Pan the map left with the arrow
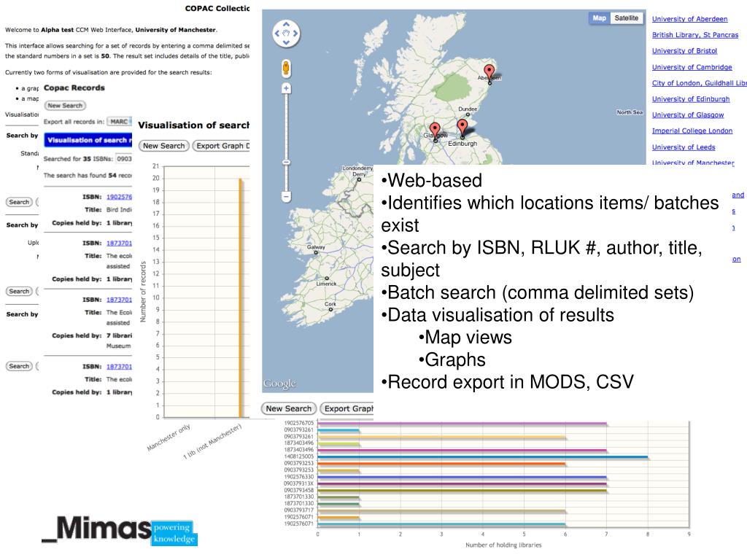The height and width of the screenshot is (560, 747). 276,34
